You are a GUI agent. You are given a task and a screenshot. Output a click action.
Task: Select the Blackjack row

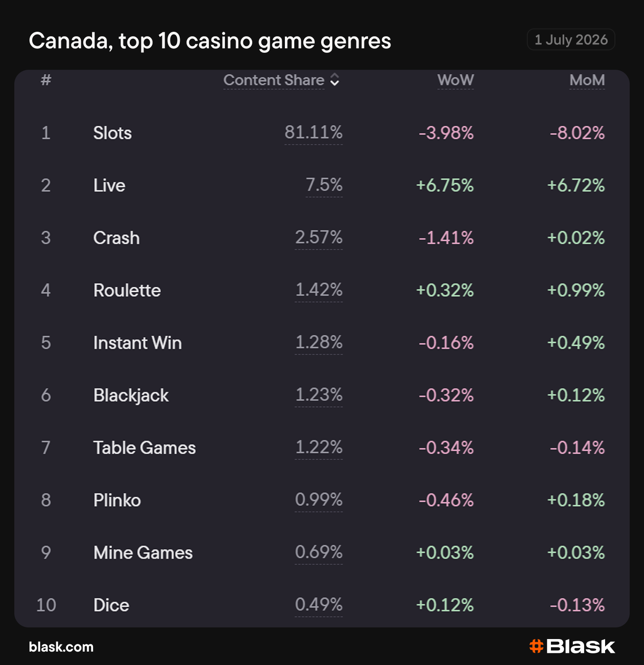pos(322,395)
